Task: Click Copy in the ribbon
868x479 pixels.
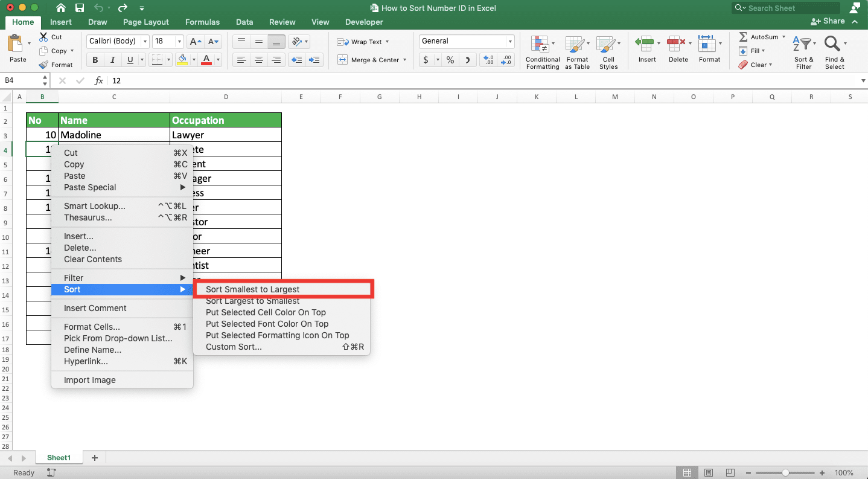Action: 53,51
